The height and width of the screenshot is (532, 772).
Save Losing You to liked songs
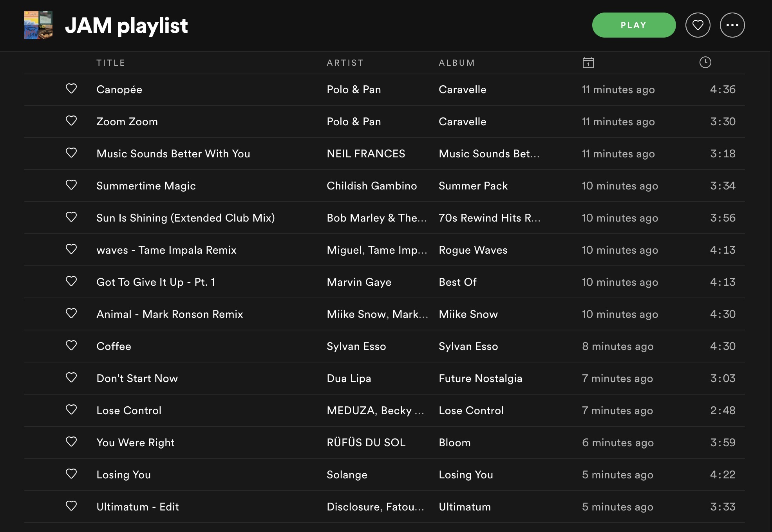(71, 474)
